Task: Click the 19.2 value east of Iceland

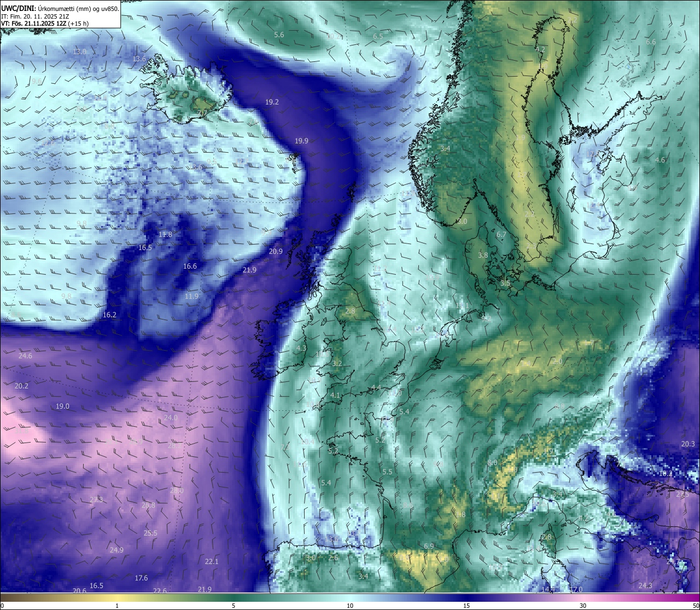Action: 272,102
